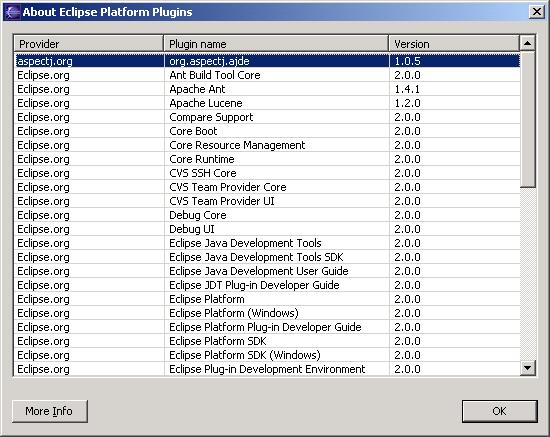Sort list by Plugin name column header
The width and height of the screenshot is (550, 437).
coord(276,43)
